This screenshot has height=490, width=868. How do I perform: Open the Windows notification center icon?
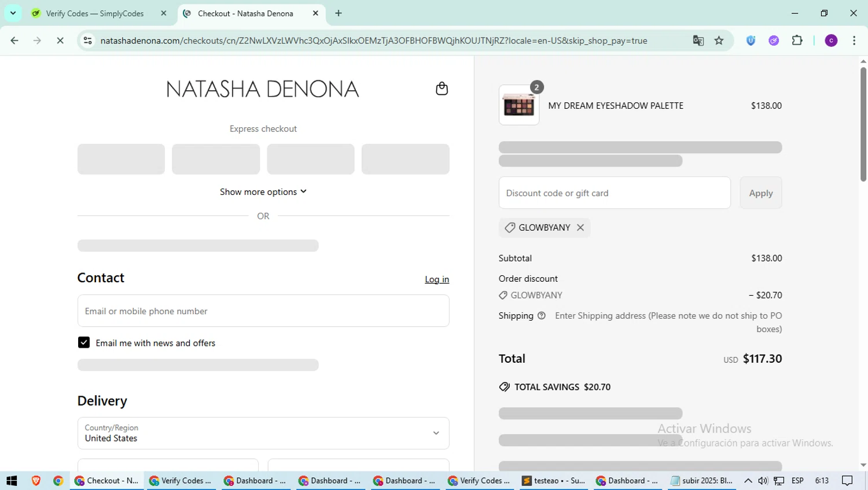click(847, 481)
